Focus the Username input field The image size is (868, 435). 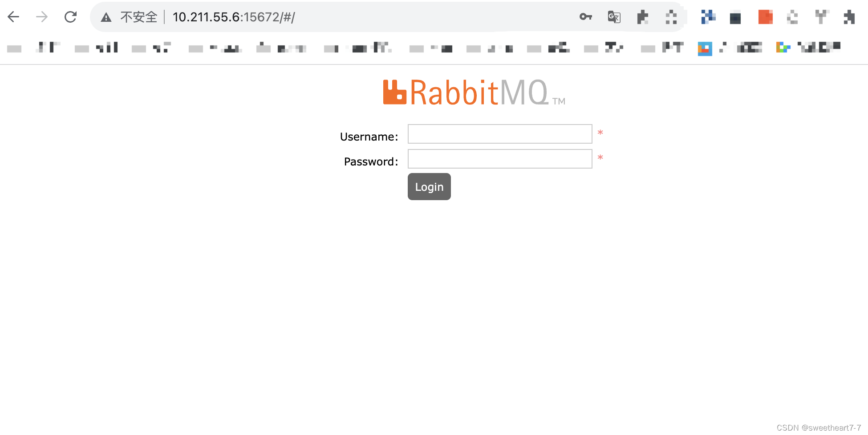coord(500,134)
